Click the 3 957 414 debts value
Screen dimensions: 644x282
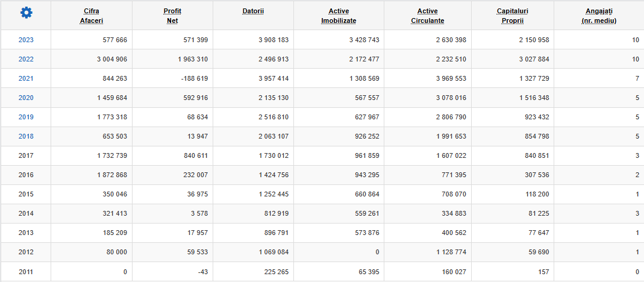tap(274, 78)
